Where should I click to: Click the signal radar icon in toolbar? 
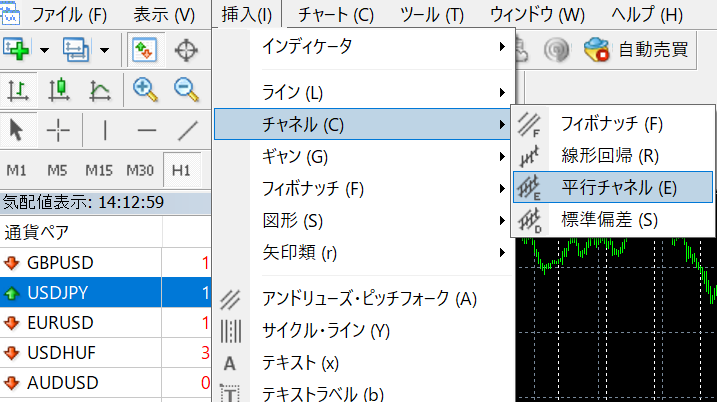click(556, 49)
